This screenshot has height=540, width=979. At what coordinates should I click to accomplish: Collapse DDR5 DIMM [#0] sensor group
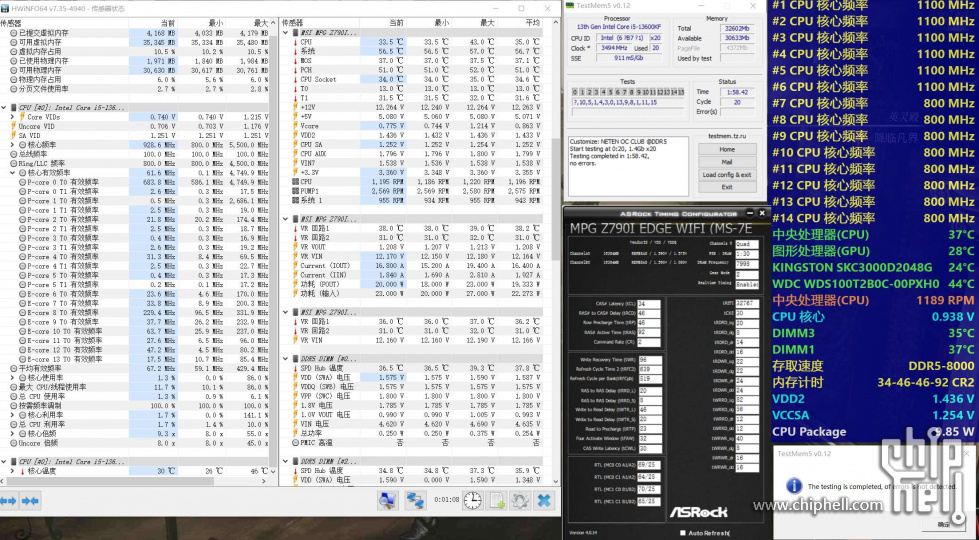[286, 359]
